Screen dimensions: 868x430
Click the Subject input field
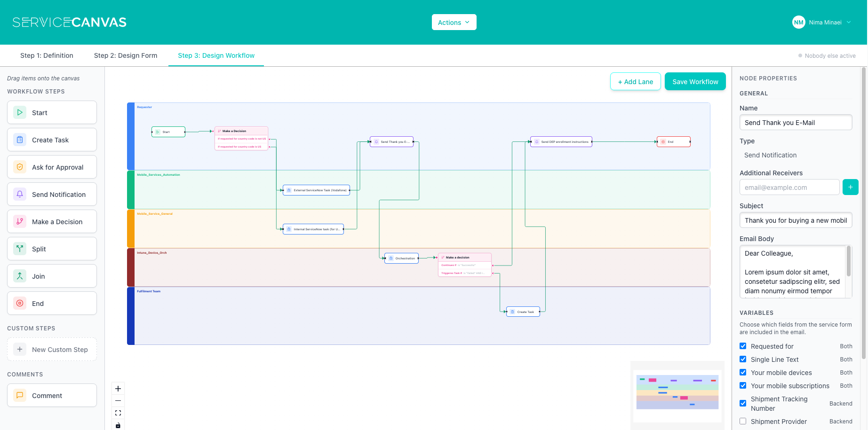click(x=795, y=220)
